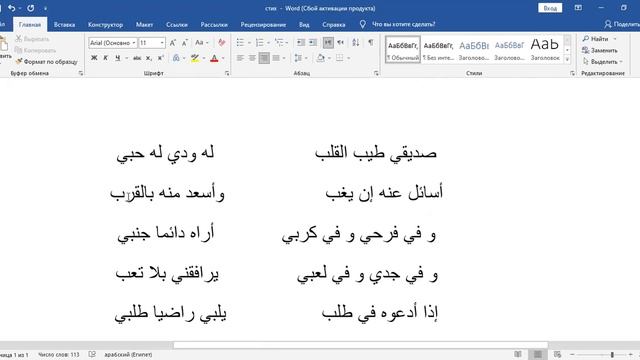Align text to the left
Image resolution: width=640 pixels, height=360 pixels.
click(x=240, y=58)
